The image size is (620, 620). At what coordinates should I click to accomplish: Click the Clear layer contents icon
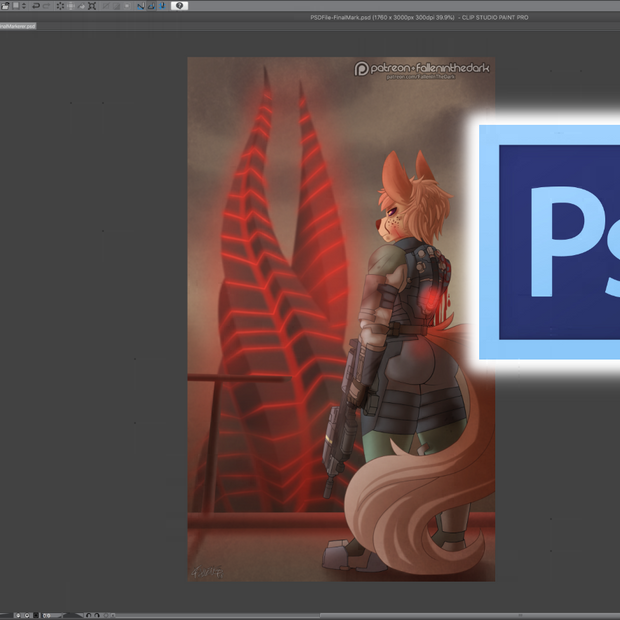60,6
